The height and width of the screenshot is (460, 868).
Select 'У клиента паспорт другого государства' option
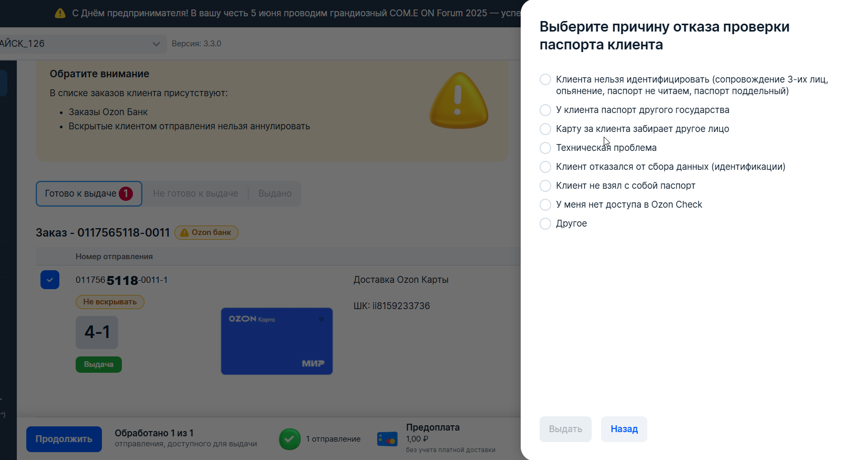point(545,110)
